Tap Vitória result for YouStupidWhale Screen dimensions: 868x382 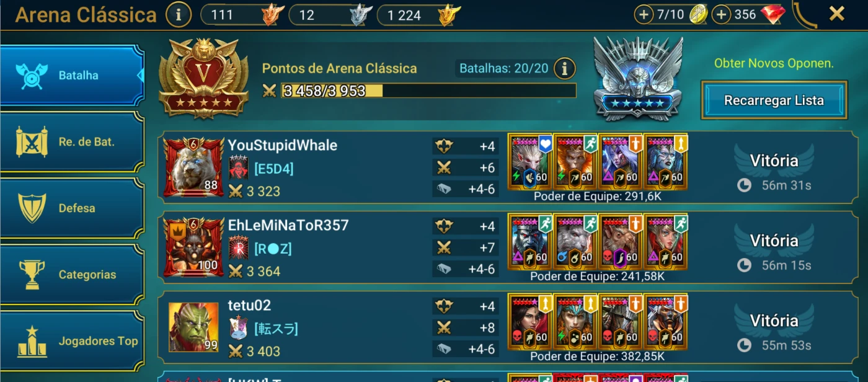pos(774,161)
